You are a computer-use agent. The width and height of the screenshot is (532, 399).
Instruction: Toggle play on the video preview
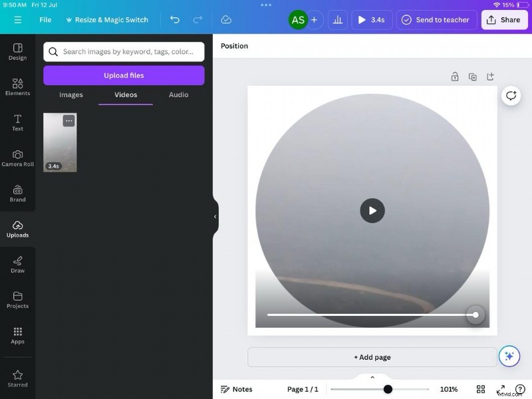(x=372, y=211)
